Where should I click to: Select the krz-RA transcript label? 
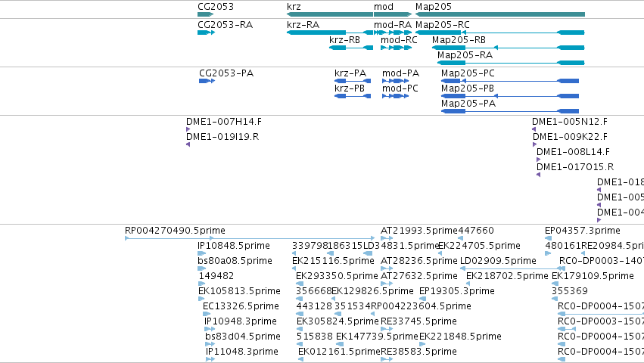tap(303, 25)
